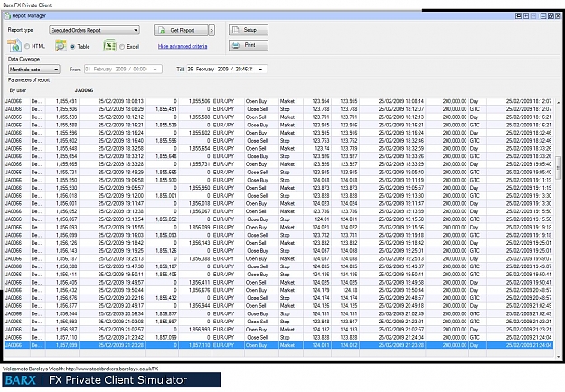
Task: Click cell 25/02/2009 19:06:58
Action: [x=121, y=180]
